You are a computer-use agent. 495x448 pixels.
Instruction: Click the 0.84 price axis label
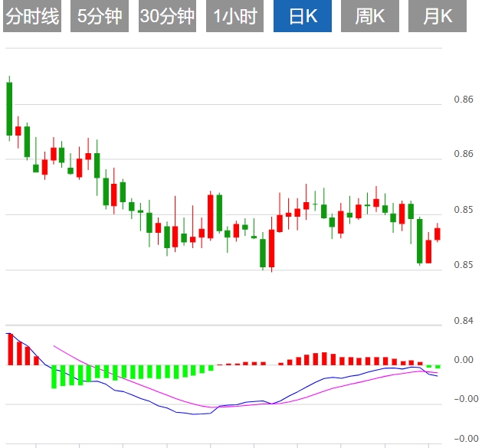(x=464, y=321)
